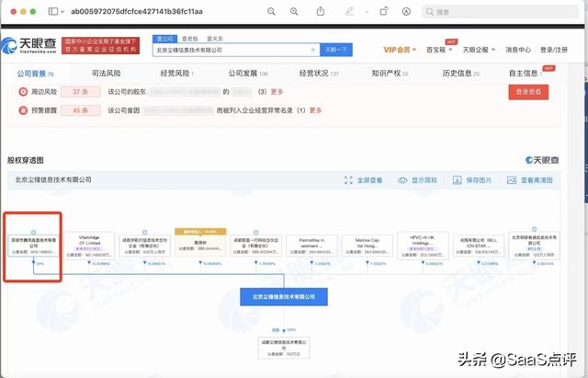Select the 查老板 search tab
This screenshot has width=588, height=378.
pyautogui.click(x=190, y=39)
